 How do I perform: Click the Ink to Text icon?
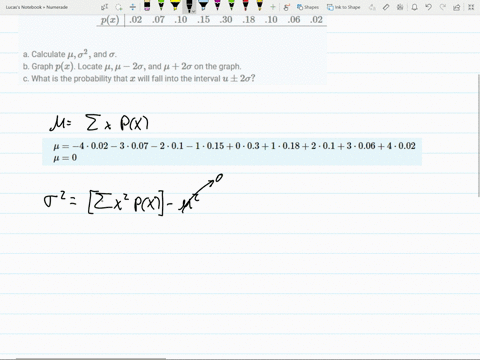372,7
